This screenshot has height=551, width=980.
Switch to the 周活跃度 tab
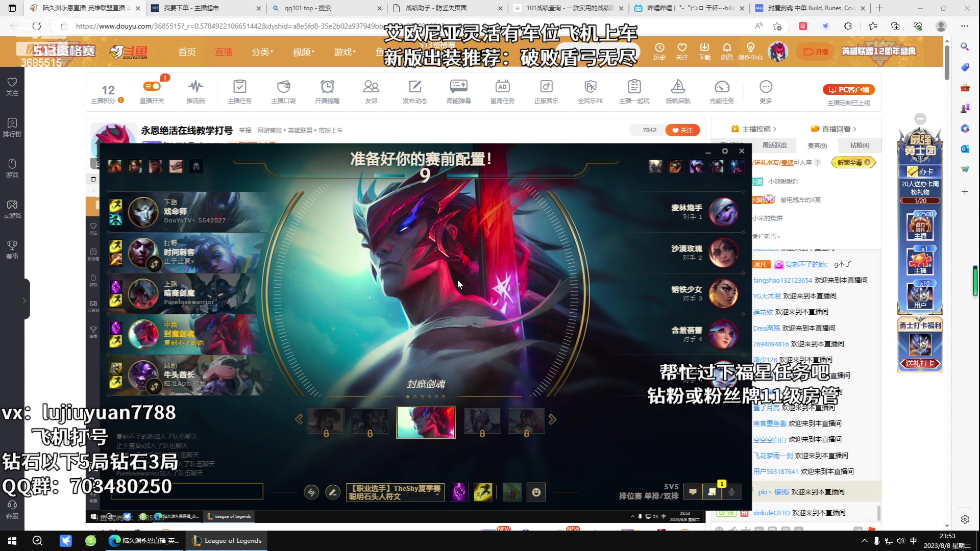click(x=774, y=145)
